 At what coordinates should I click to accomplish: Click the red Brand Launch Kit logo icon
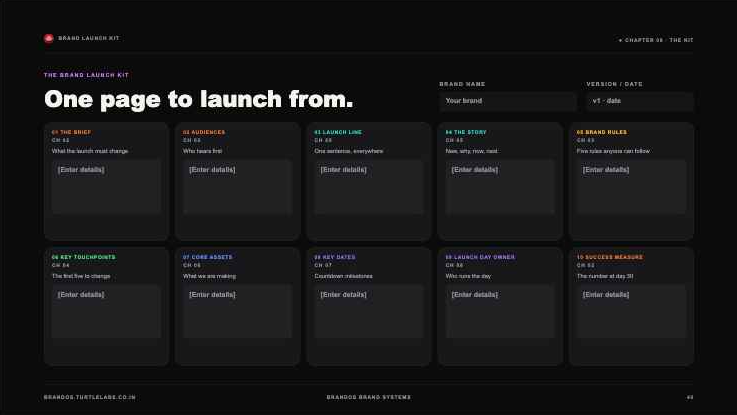49,39
